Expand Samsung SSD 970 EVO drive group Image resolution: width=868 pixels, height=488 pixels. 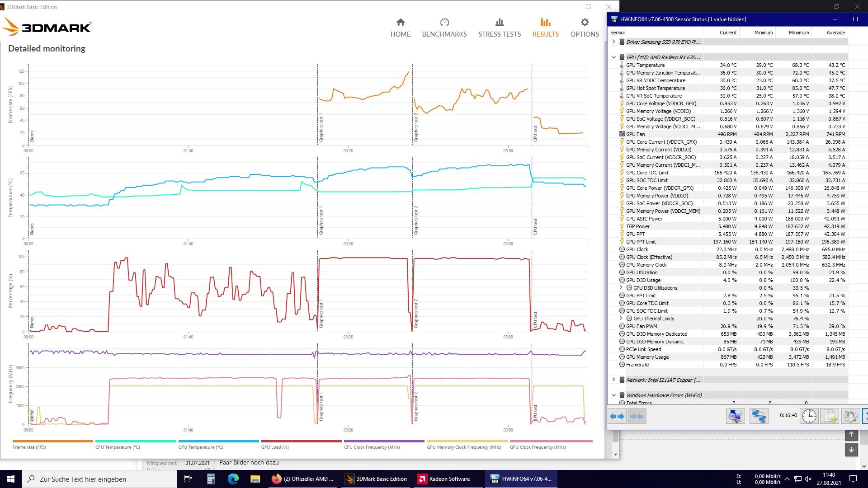tap(613, 42)
